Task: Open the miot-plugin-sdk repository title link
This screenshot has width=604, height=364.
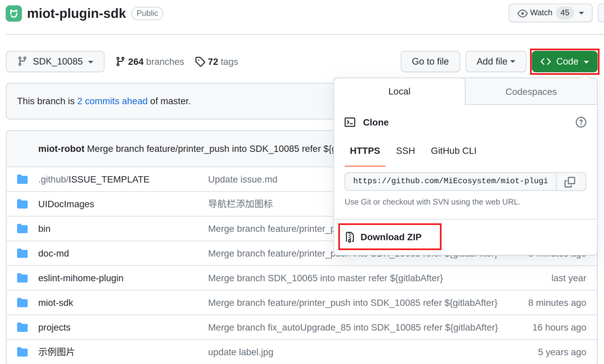Action: click(76, 13)
